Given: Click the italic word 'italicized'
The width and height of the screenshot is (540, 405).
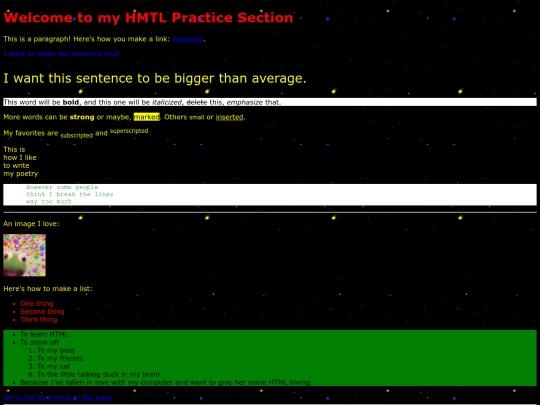Looking at the screenshot, I should 167,102.
